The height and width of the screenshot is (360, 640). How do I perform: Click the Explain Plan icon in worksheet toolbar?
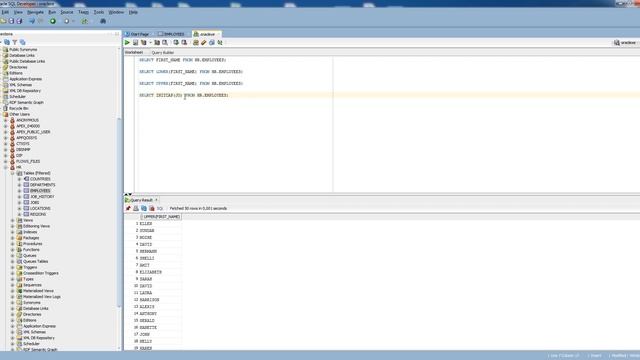point(144,42)
